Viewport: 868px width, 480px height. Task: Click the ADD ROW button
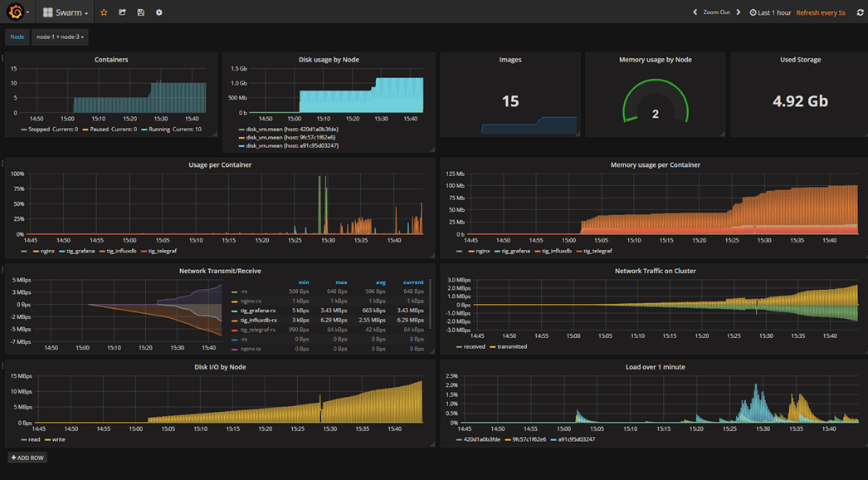(27, 458)
